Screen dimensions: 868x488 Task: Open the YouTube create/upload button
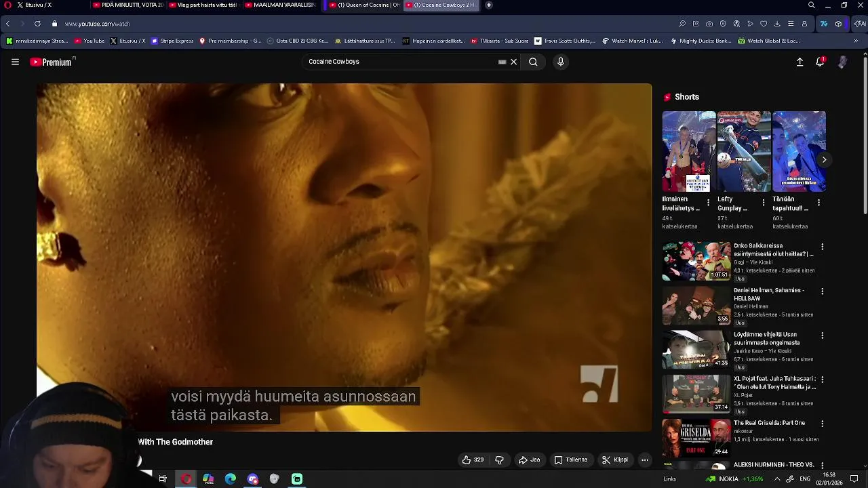coord(800,62)
